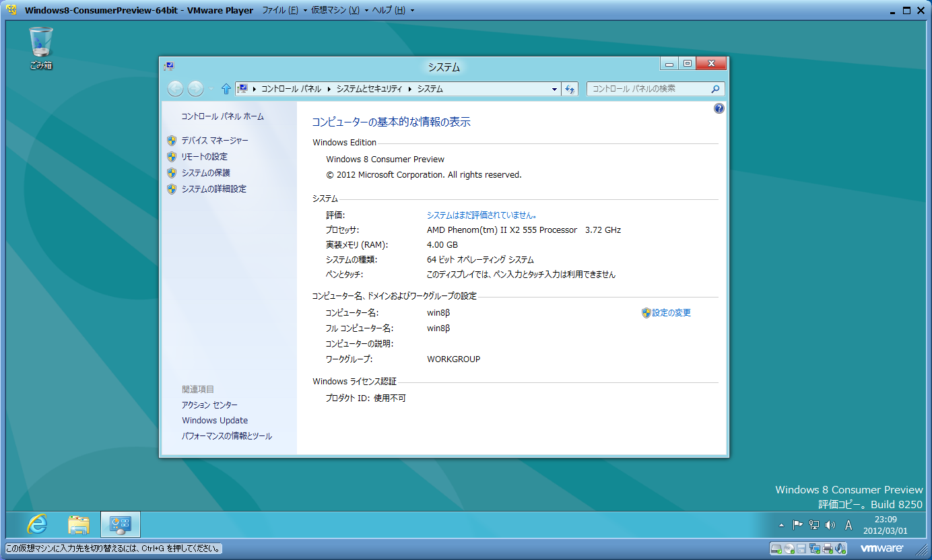Click the Back navigation button
The image size is (932, 560).
[175, 89]
